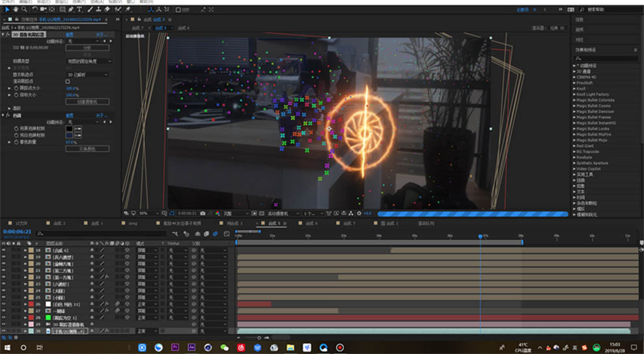Click the create camera button in 3D tracker
The height and width of the screenshot is (354, 644).
[86, 102]
